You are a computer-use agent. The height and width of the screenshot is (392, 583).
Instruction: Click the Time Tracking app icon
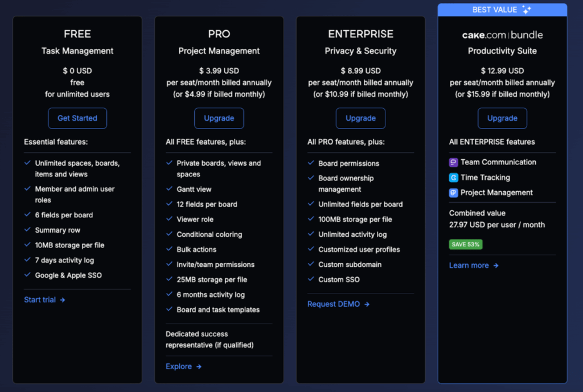pyautogui.click(x=454, y=178)
